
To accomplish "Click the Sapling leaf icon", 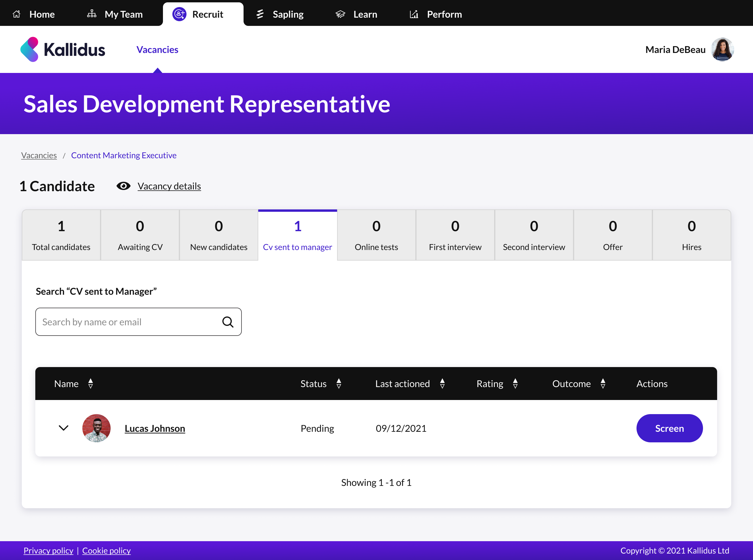I will click(x=260, y=14).
